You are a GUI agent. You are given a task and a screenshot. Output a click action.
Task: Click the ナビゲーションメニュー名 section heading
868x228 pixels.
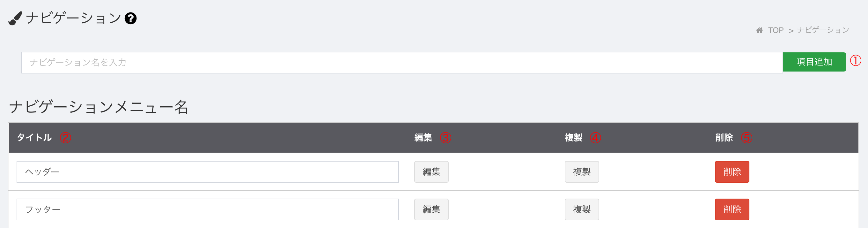(99, 107)
